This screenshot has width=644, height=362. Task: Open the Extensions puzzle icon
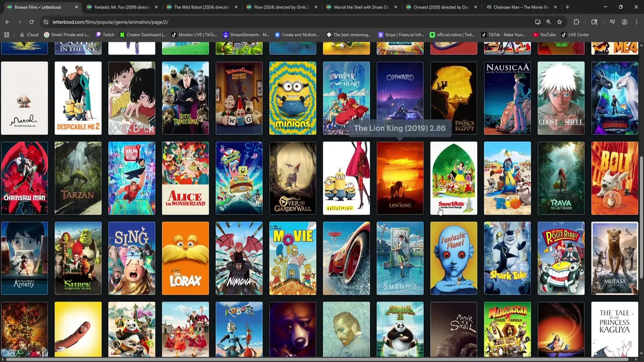tap(577, 22)
